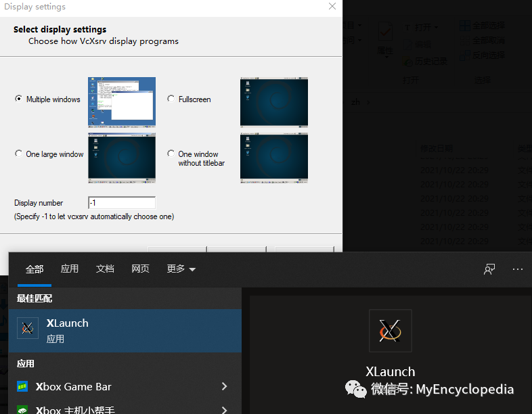This screenshot has width=532, height=414.
Task: Click the Multiple windows preview thumbnail
Action: [122, 102]
